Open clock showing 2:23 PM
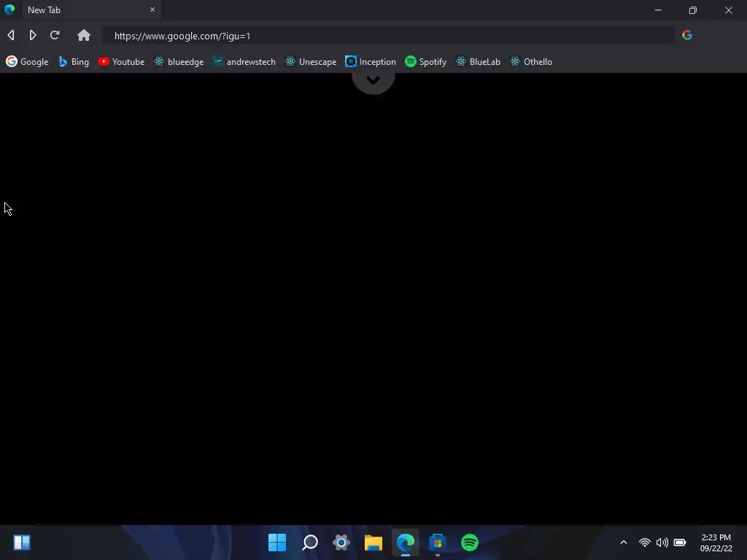This screenshot has height=560, width=747. pos(716,542)
